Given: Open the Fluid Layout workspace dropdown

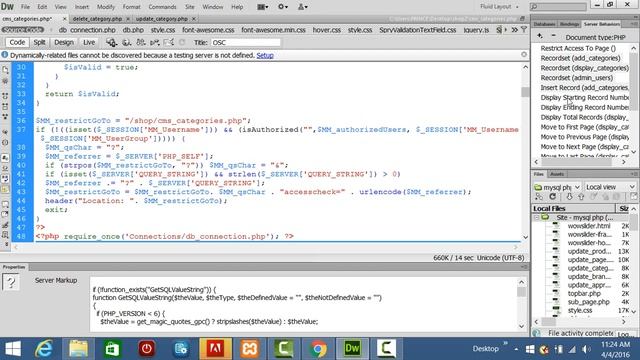Looking at the screenshot, I should [x=499, y=7].
